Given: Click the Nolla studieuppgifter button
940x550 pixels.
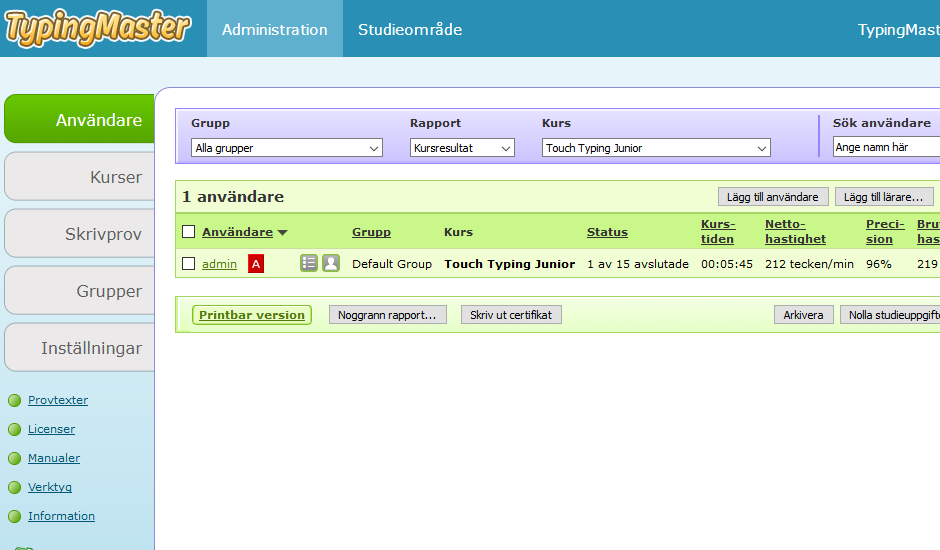Looking at the screenshot, I should [891, 315].
